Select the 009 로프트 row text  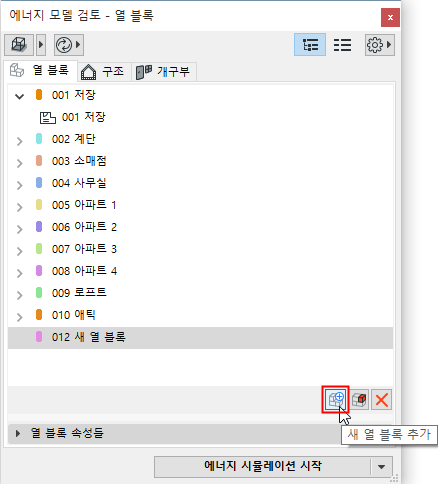tap(79, 293)
